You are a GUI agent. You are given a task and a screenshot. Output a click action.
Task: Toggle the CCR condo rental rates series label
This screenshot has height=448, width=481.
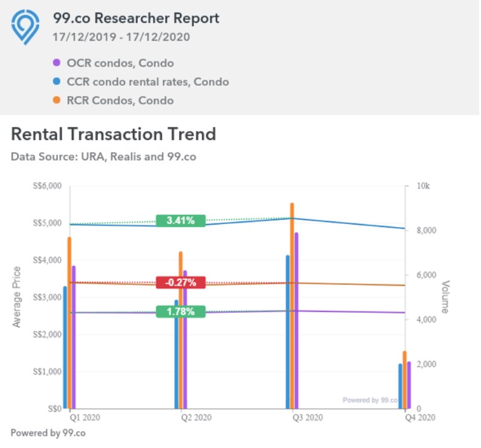pyautogui.click(x=148, y=82)
